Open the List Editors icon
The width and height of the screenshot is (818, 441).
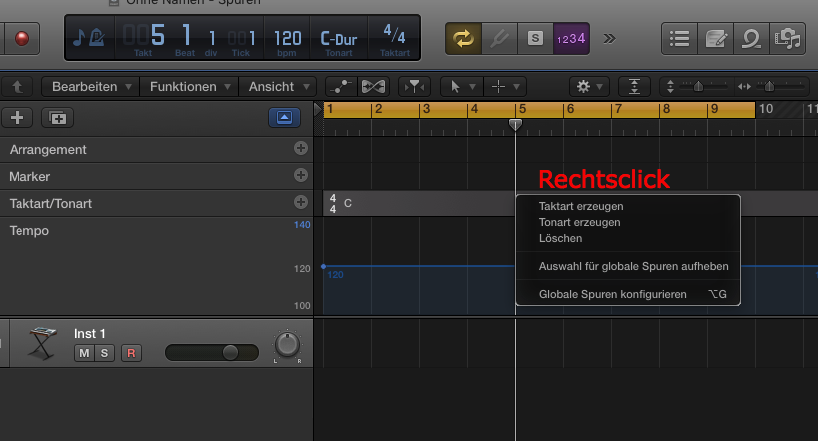coord(679,39)
